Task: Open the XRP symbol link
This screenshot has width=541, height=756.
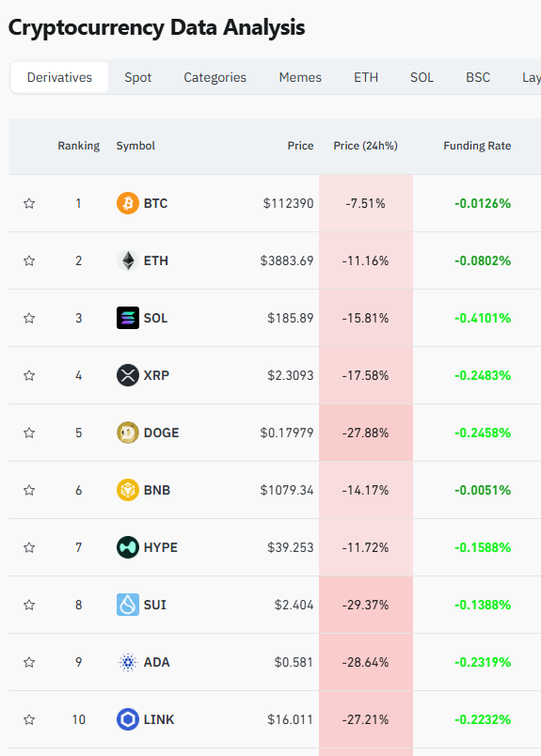Action: coord(156,375)
